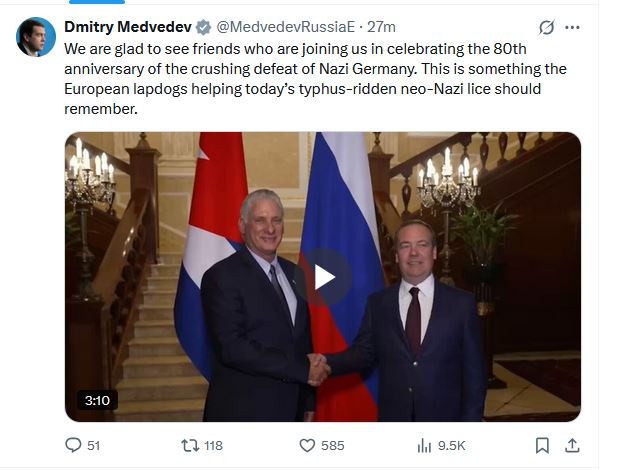Click the Dmitry Medvedev display name
This screenshot has width=622, height=470.
point(126,26)
